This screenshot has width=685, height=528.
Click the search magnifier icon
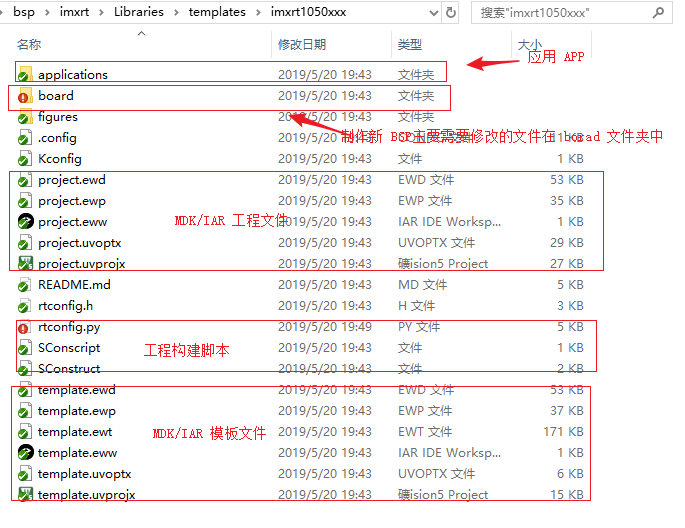(x=661, y=12)
